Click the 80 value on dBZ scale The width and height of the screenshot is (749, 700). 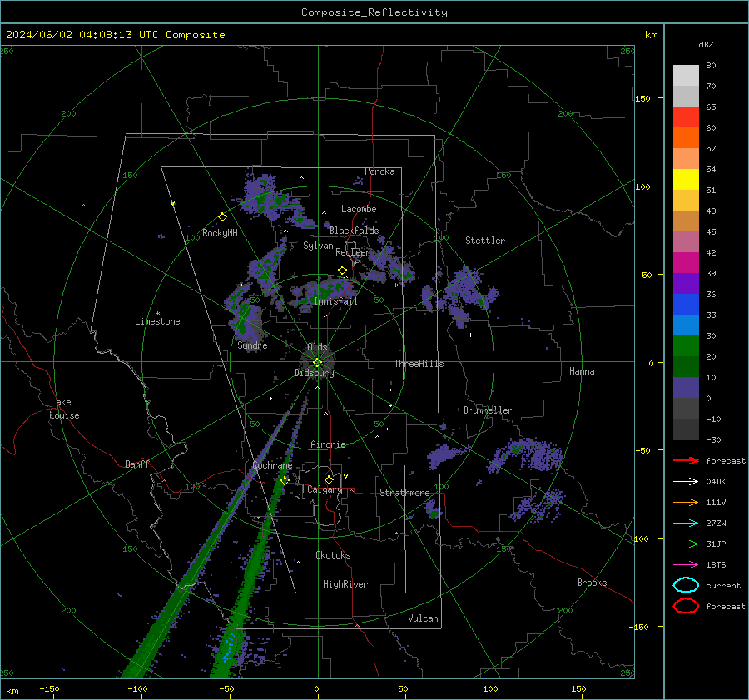pos(711,66)
